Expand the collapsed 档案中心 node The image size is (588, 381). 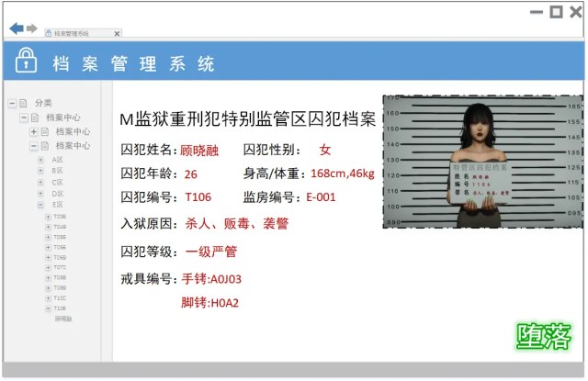(33, 131)
